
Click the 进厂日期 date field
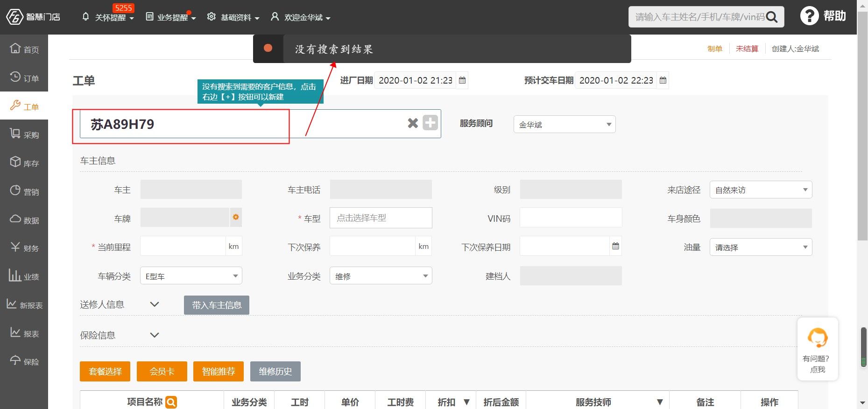pos(415,80)
